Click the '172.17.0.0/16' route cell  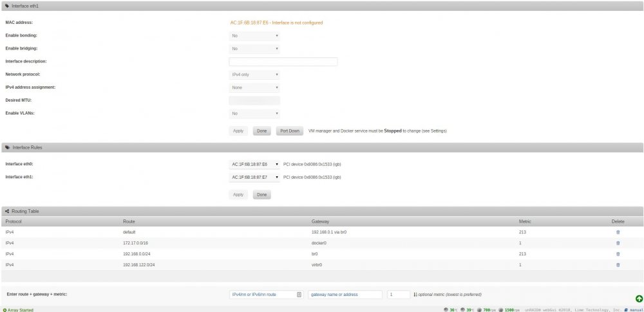point(135,243)
